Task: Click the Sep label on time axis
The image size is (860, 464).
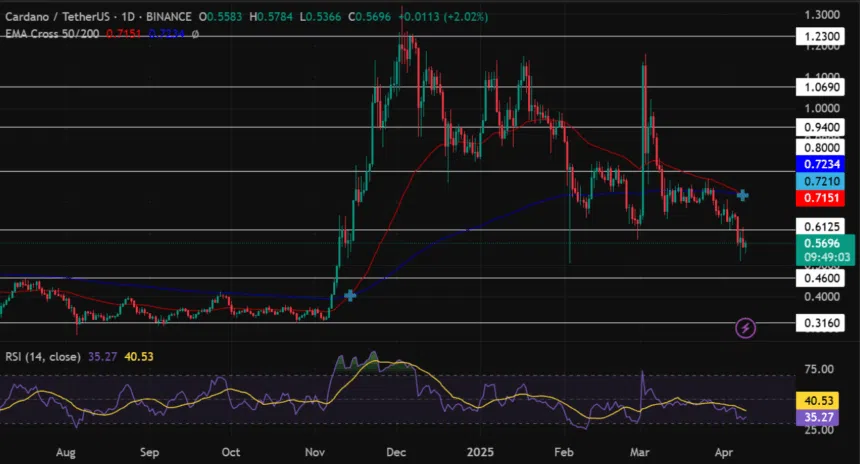Action: (149, 452)
